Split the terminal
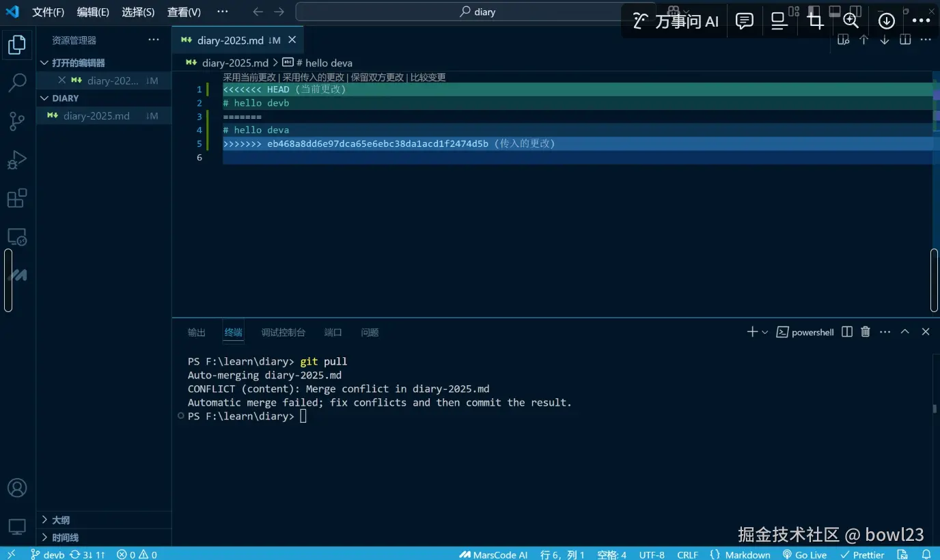The image size is (940, 560). click(847, 332)
